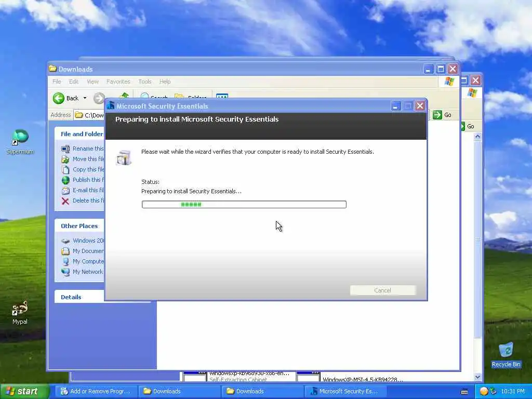The height and width of the screenshot is (399, 532).
Task: Click the Publish this file globe icon
Action: pos(65,180)
